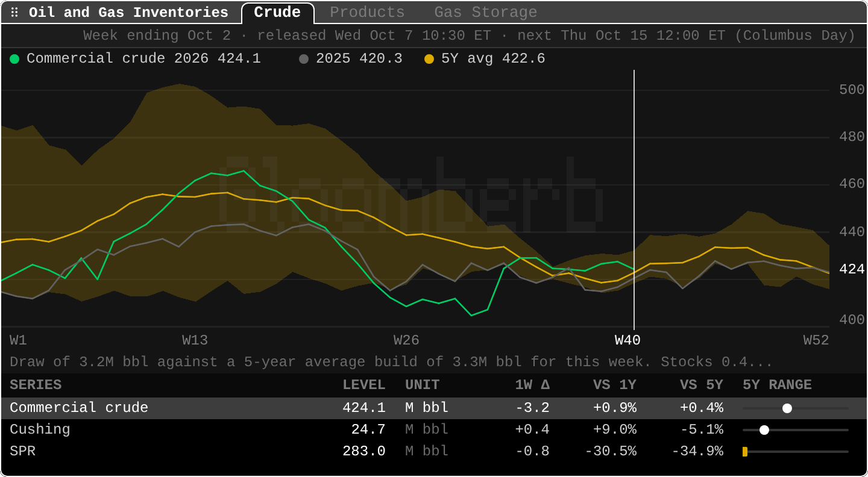
Task: Click the SPR level value 283.0
Action: click(x=364, y=452)
